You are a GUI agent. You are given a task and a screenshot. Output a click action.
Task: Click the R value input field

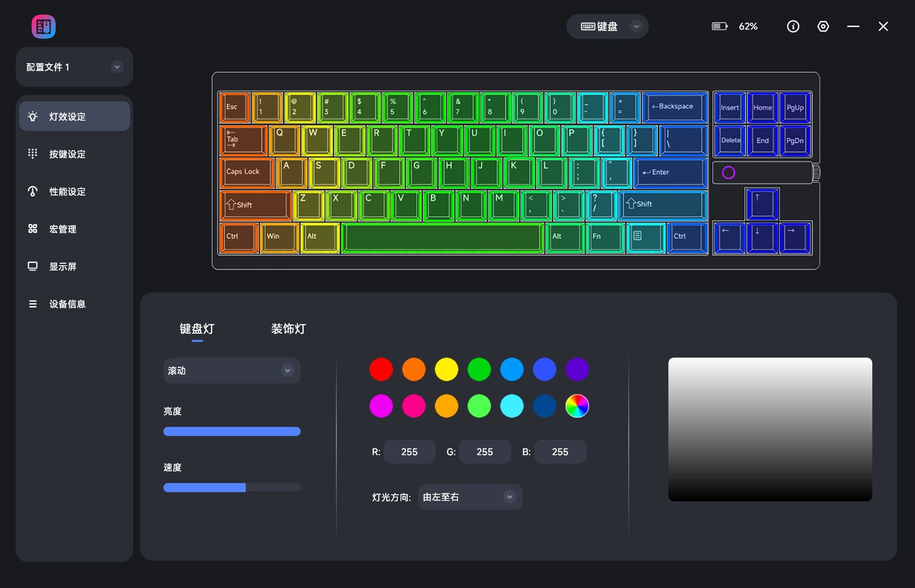[408, 452]
